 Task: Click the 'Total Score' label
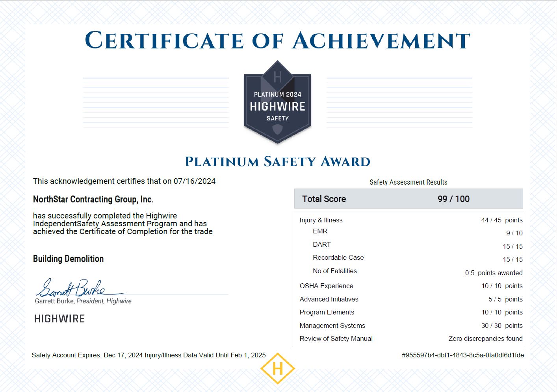pos(324,199)
